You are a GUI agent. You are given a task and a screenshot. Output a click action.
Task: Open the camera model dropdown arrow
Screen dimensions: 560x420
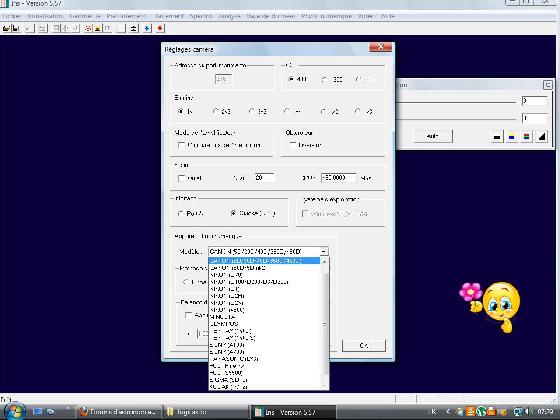pos(324,251)
